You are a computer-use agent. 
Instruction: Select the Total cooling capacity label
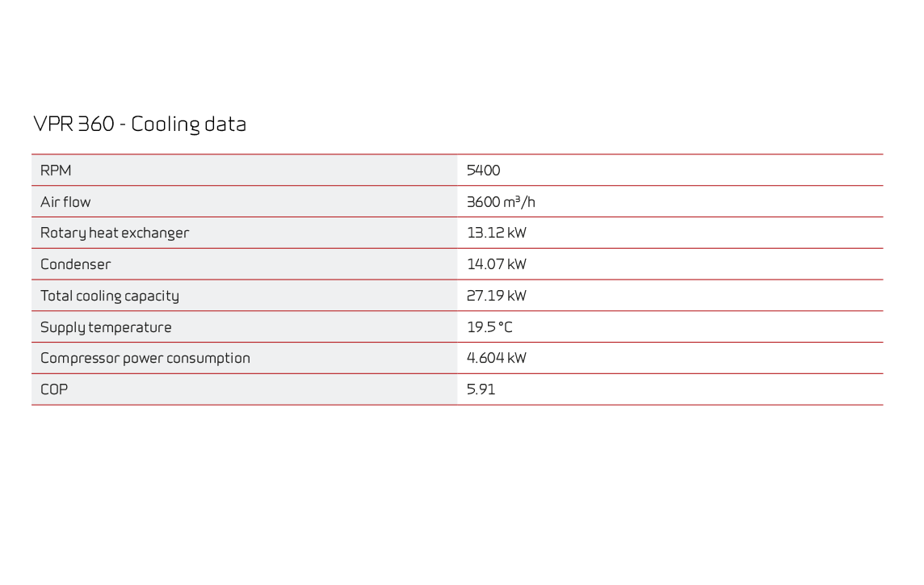(x=110, y=296)
